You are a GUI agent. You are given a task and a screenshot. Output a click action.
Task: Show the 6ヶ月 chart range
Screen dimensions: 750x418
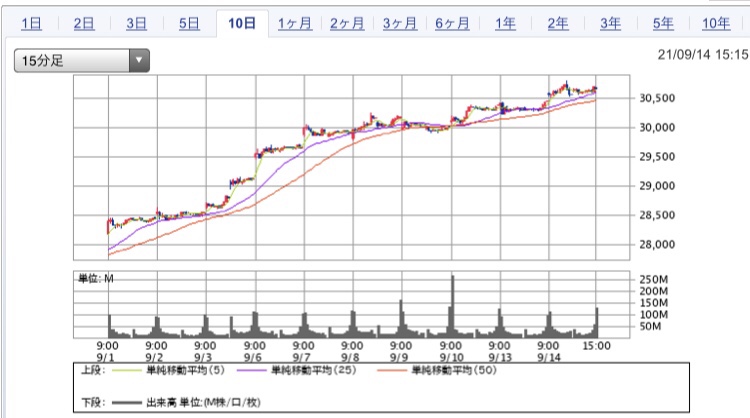[452, 23]
